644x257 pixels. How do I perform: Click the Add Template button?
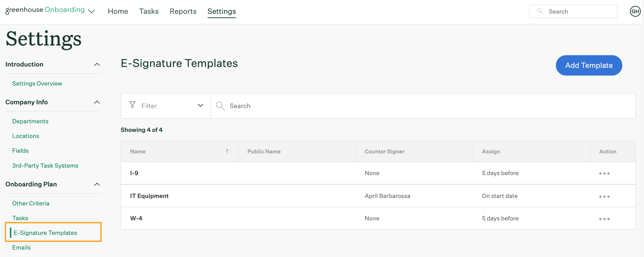coord(589,65)
